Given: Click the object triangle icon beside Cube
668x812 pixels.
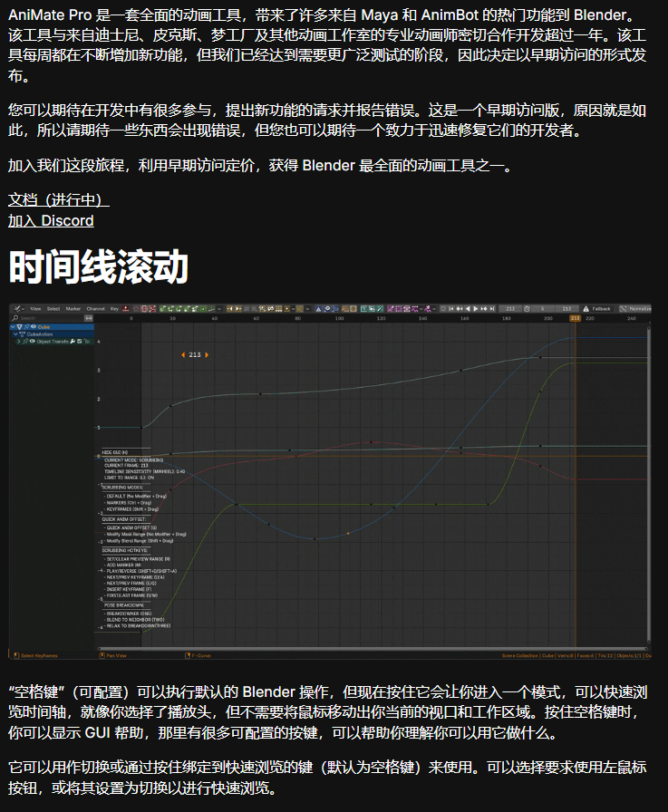Looking at the screenshot, I should click(19, 327).
